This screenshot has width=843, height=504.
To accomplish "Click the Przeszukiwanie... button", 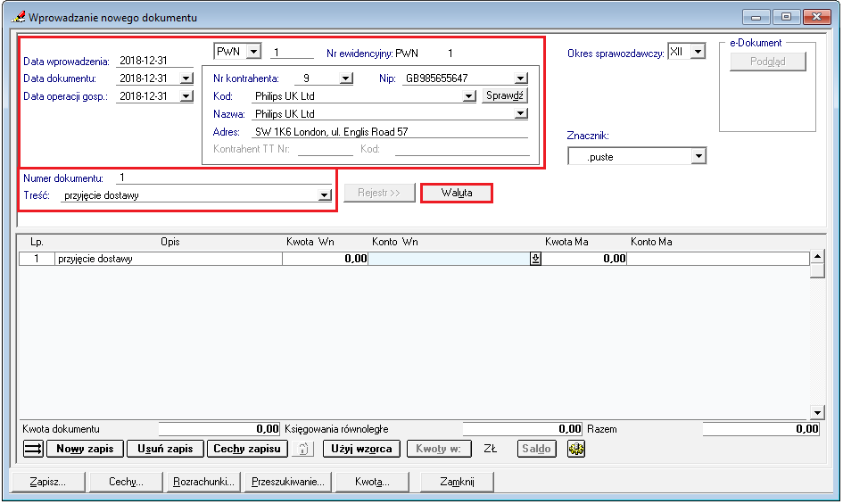I will point(288,482).
